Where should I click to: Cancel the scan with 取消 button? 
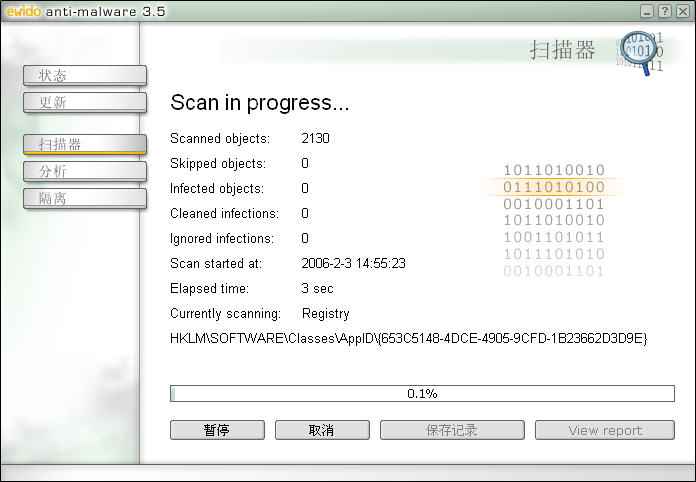click(x=322, y=430)
